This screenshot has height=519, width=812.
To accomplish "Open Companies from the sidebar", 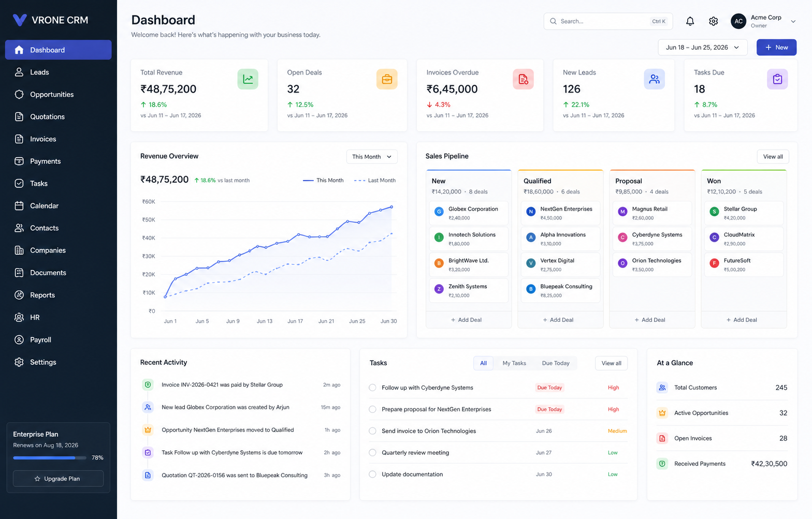I will [x=58, y=250].
